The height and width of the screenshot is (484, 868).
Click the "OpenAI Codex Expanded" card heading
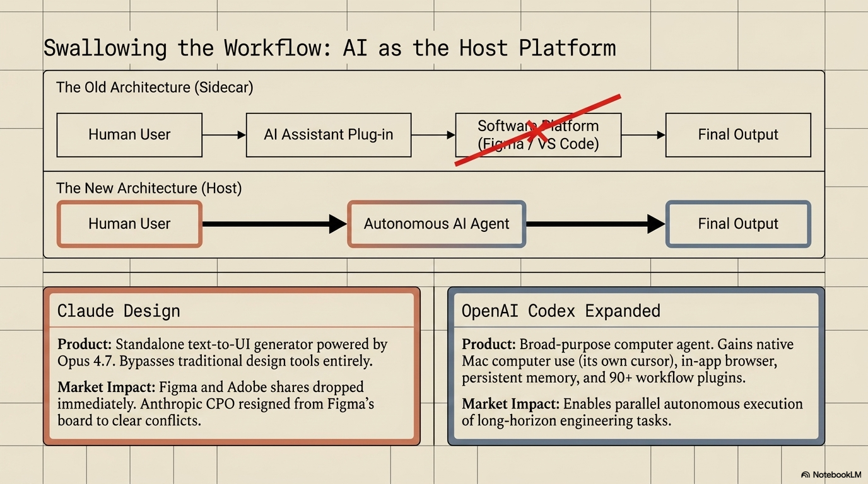[x=561, y=311]
